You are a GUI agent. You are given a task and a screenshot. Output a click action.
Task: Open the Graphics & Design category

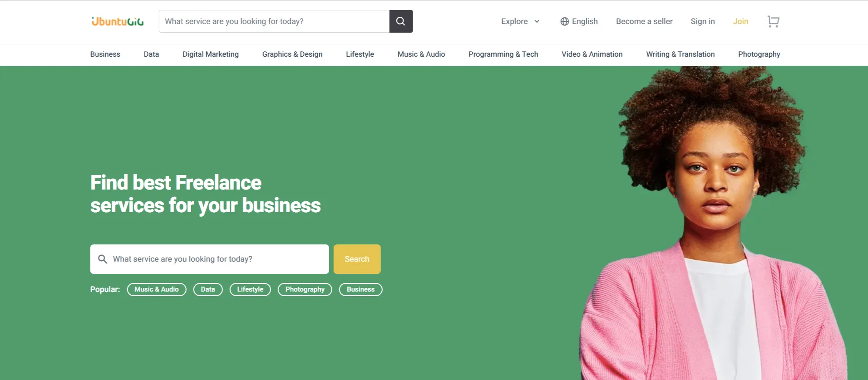(292, 54)
